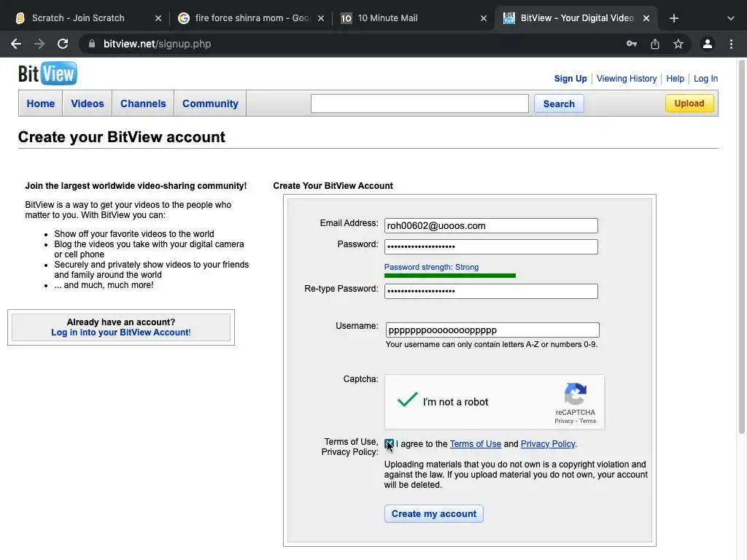This screenshot has width=747, height=560.
Task: Open the browser profile icon
Action: (707, 44)
